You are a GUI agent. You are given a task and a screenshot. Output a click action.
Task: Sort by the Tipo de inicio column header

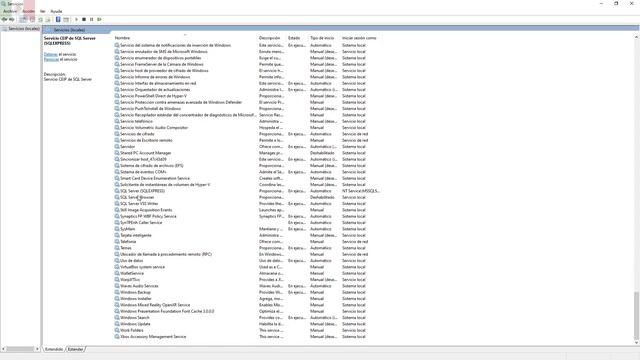pos(322,38)
